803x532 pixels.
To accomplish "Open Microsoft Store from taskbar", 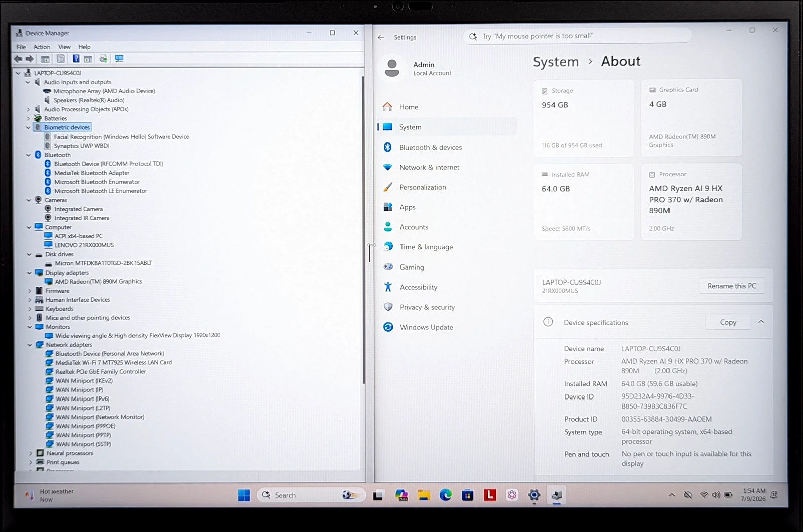I will (467, 495).
